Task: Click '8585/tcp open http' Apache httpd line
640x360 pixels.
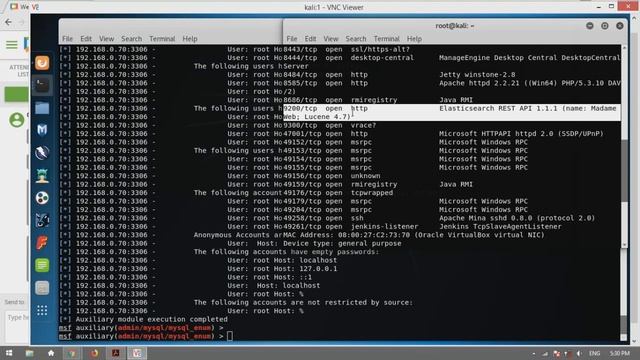Action: click(x=452, y=83)
